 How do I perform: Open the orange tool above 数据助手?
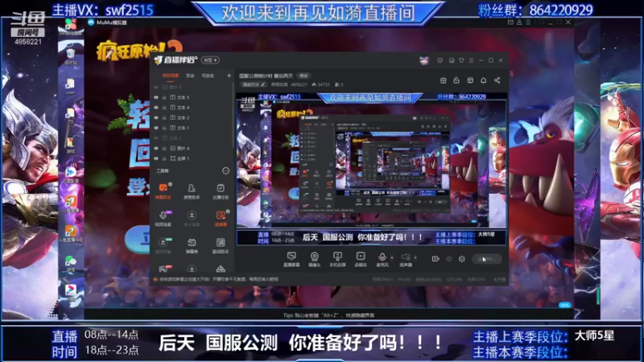pos(221,218)
